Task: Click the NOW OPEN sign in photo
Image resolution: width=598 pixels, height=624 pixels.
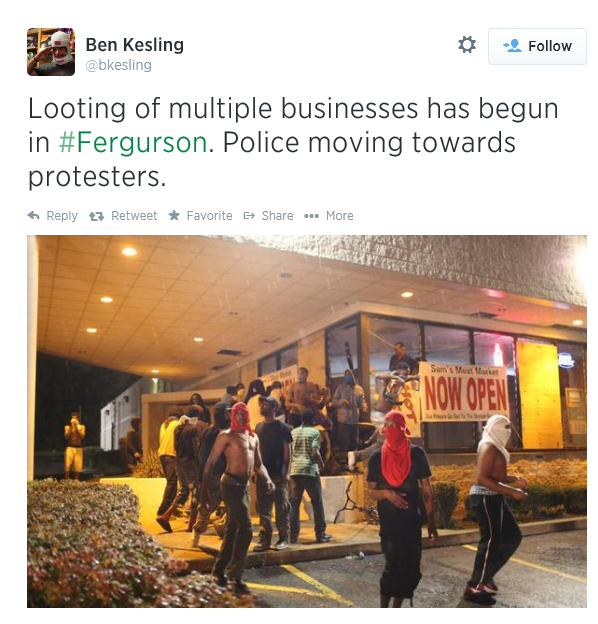Action: 464,392
